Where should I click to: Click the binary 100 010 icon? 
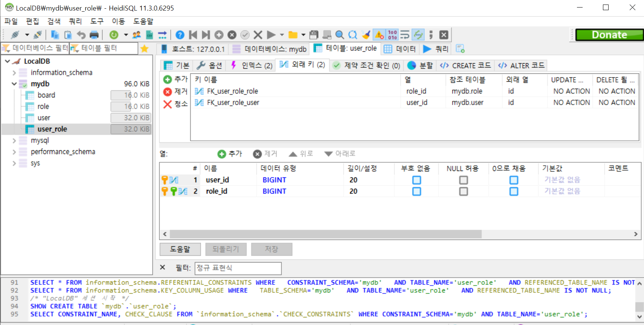[x=392, y=35]
